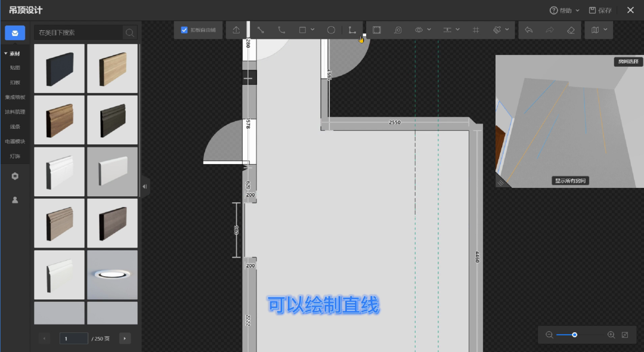Click the dashed-frame region selection tool
Viewport: 644px width, 352px height.
pos(377,30)
